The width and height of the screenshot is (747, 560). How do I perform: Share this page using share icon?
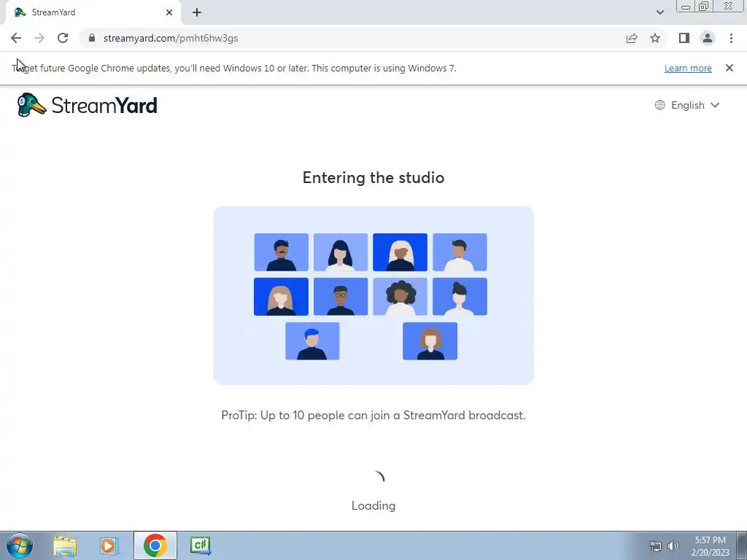click(x=632, y=38)
